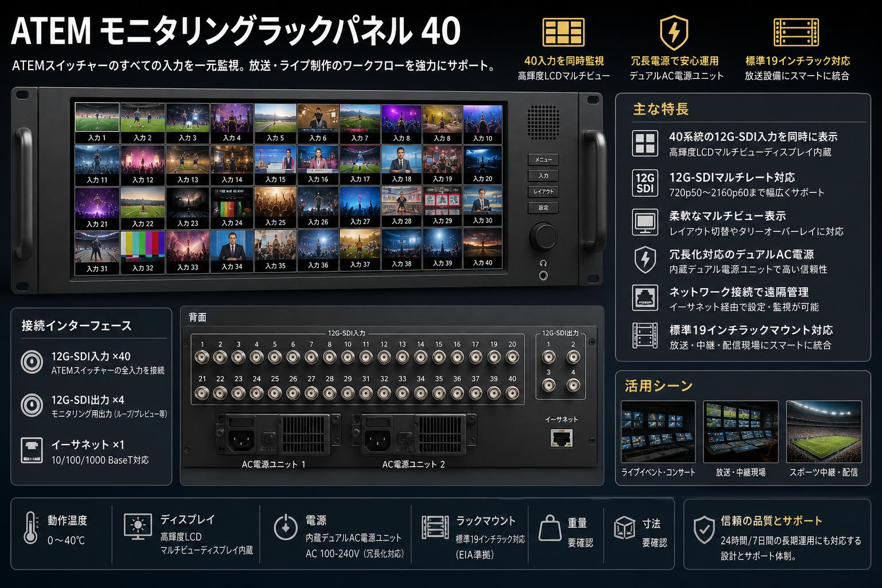Click the 12G SDI badge icon
The height and width of the screenshot is (588, 882).
pos(645,183)
